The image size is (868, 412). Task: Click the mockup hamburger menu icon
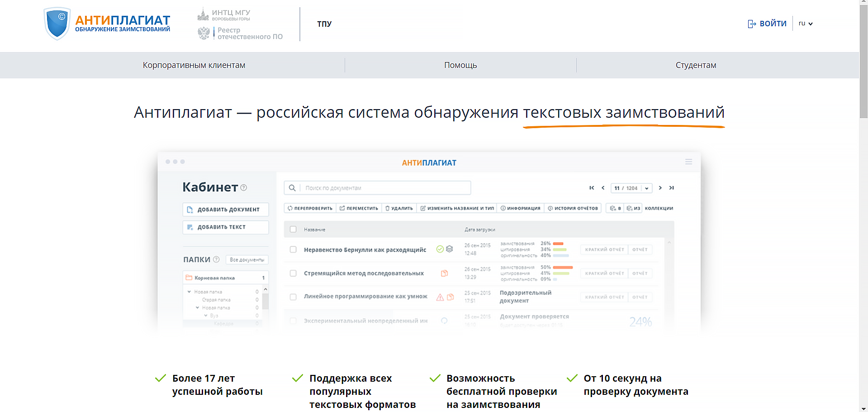688,162
